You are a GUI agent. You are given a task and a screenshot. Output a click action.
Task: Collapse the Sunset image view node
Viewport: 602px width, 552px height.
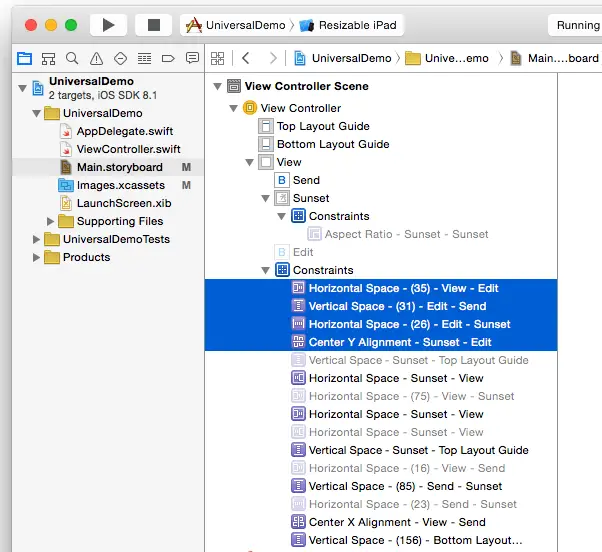tap(265, 198)
